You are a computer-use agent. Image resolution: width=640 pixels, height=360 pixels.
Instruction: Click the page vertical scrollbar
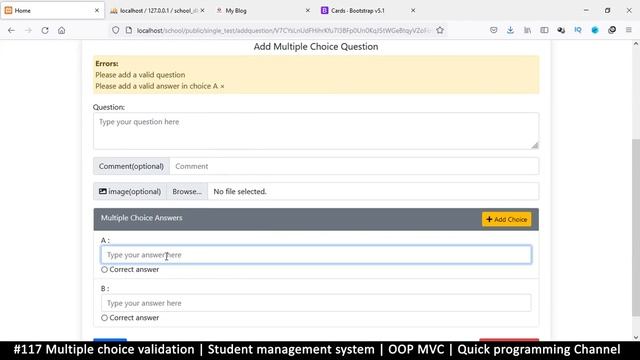click(636, 227)
